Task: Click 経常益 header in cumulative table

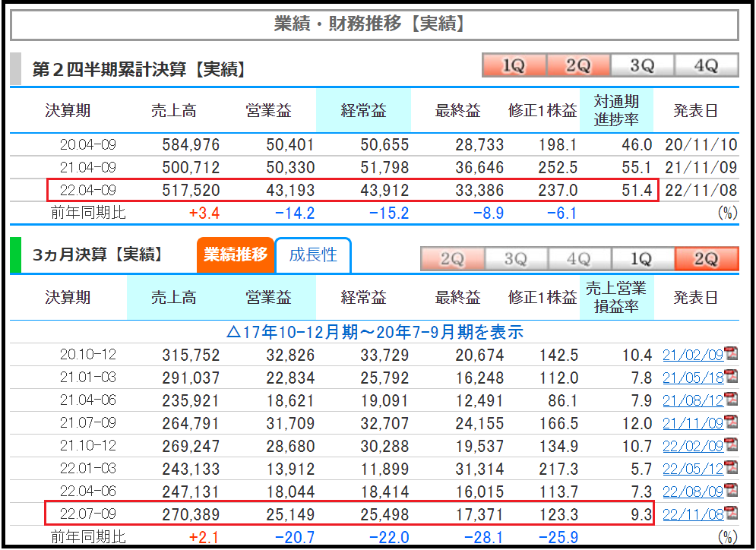Action: pyautogui.click(x=363, y=110)
